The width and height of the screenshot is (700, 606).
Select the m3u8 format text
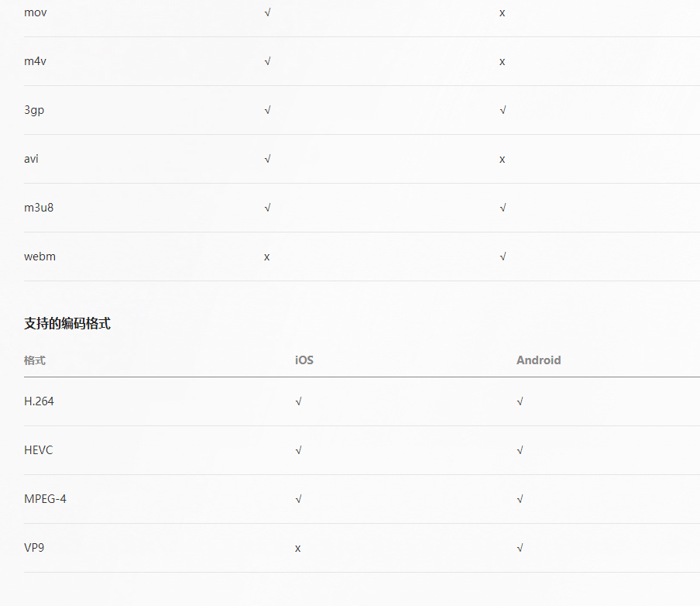tap(39, 208)
